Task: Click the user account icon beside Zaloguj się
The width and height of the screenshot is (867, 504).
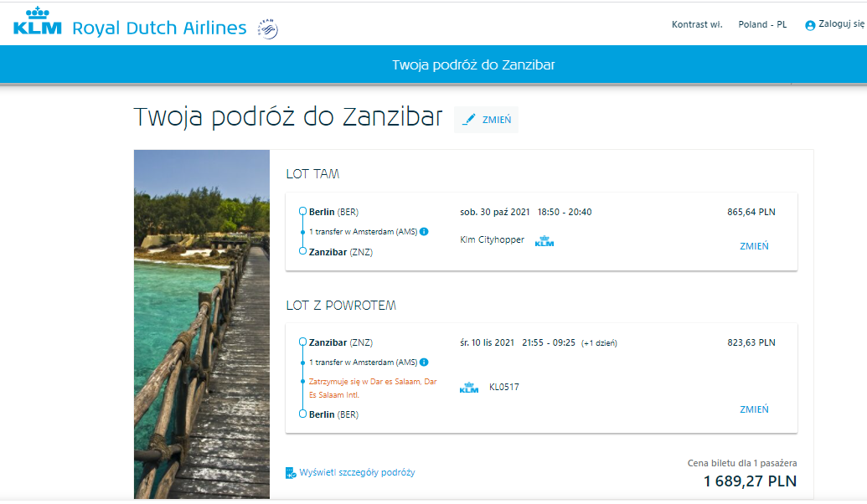Action: [810, 25]
